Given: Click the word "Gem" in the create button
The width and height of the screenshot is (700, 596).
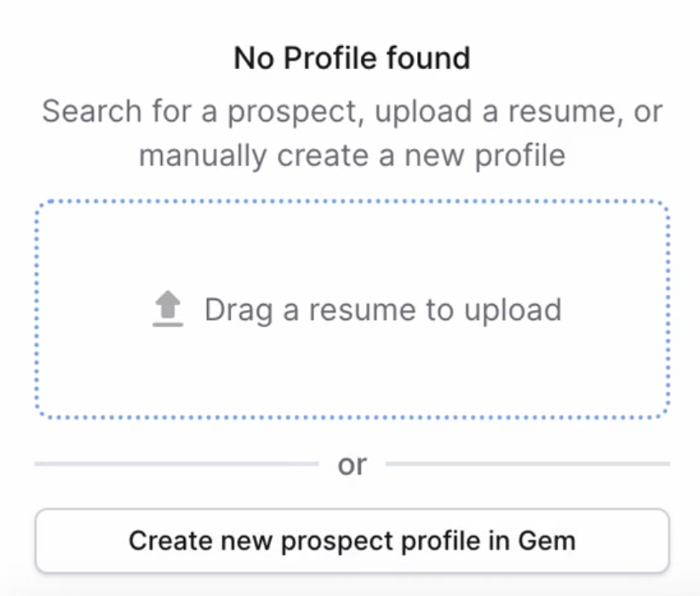Looking at the screenshot, I should point(547,541).
